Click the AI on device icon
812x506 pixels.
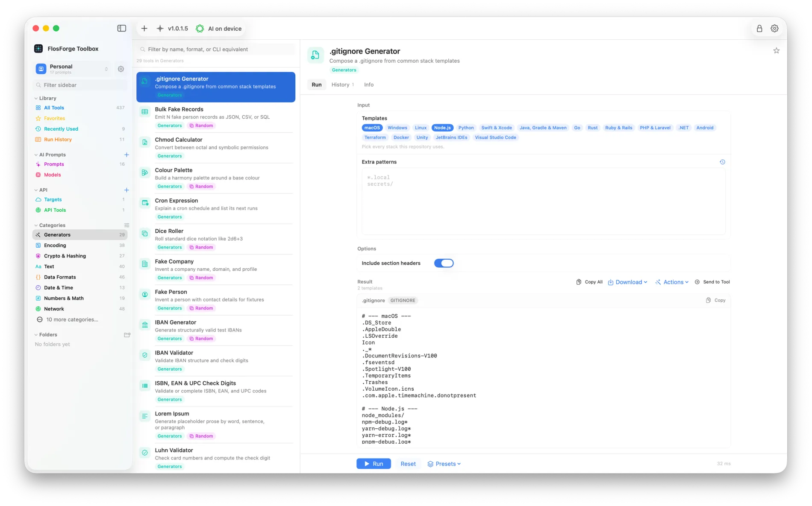200,29
